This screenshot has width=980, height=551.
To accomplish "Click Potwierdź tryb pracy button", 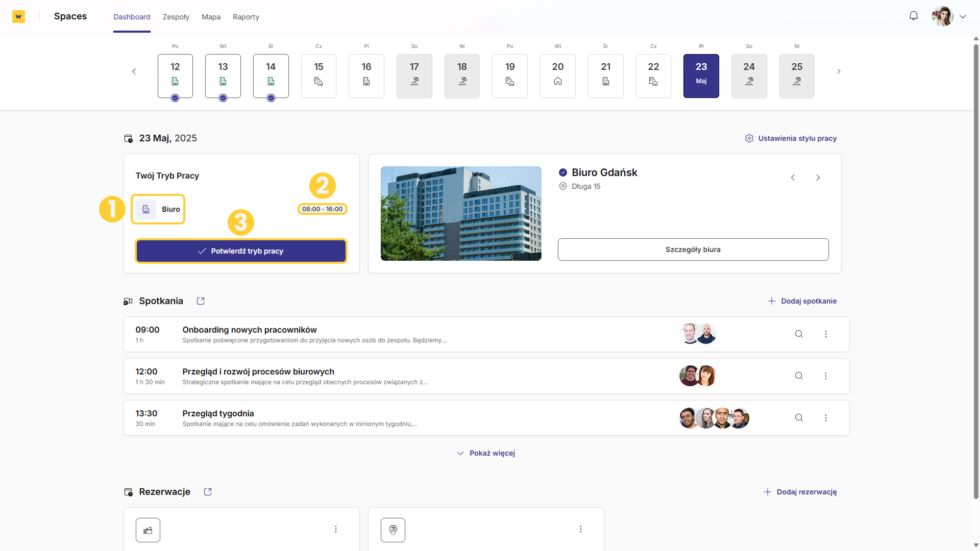I will (x=241, y=251).
